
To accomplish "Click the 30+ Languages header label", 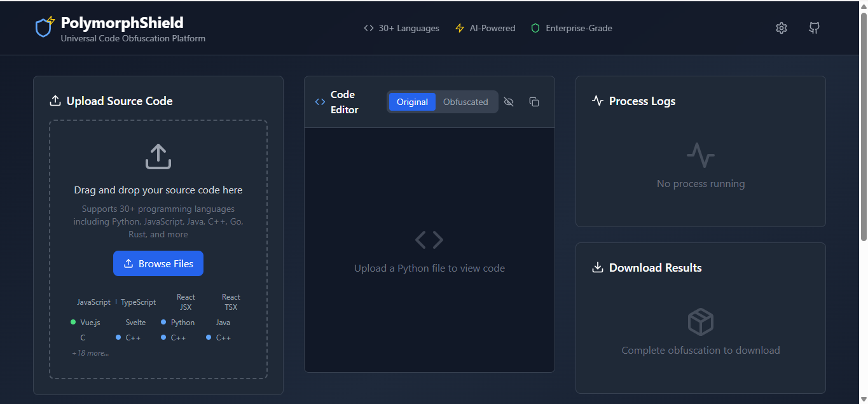I will tap(409, 28).
